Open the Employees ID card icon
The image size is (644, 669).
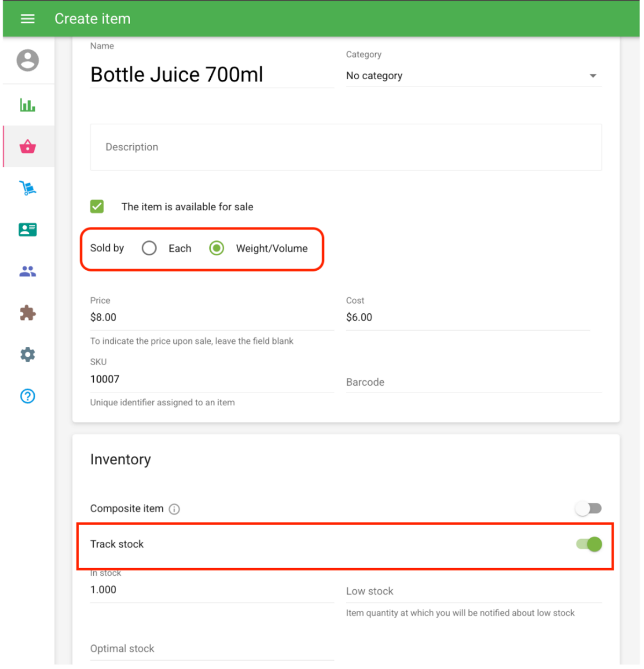coord(27,230)
